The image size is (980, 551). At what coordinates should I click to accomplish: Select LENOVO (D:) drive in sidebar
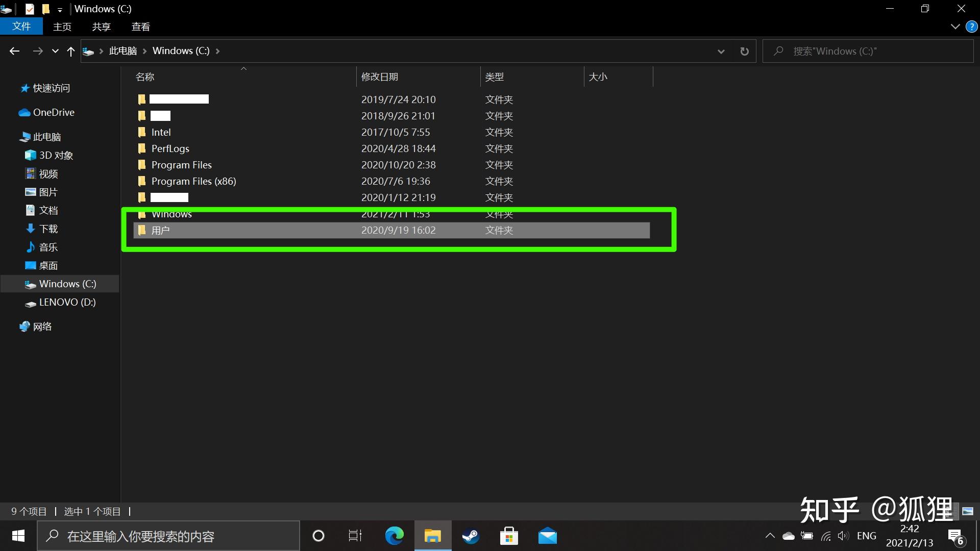coord(67,302)
